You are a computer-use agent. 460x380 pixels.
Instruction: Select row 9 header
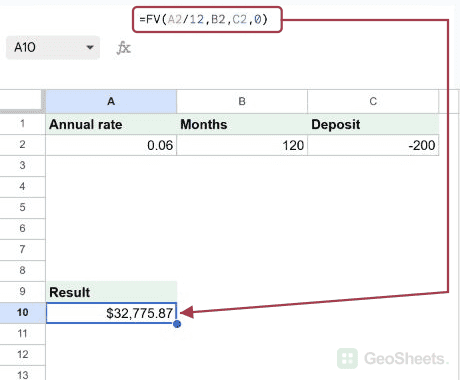coord(22,292)
